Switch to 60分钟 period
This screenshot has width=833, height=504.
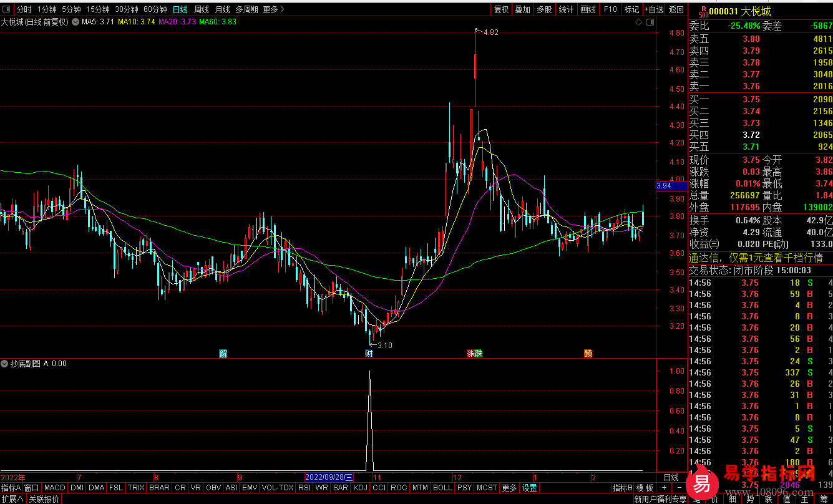[x=155, y=9]
